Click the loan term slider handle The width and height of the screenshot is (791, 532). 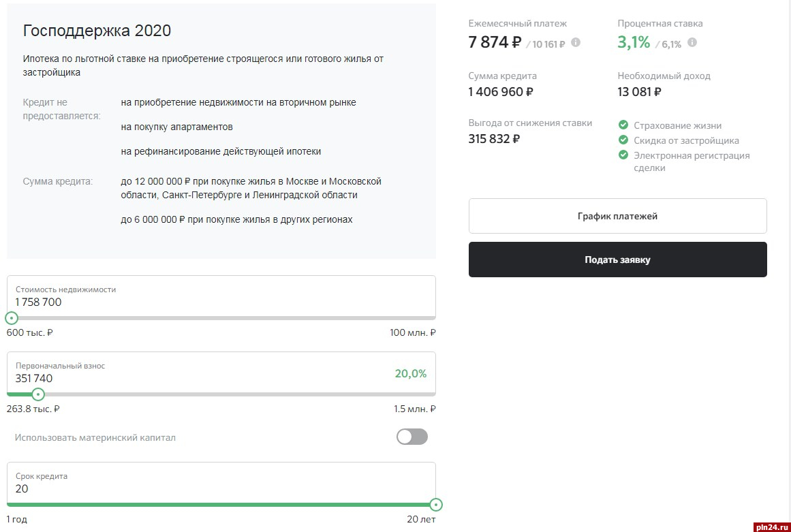pos(436,505)
